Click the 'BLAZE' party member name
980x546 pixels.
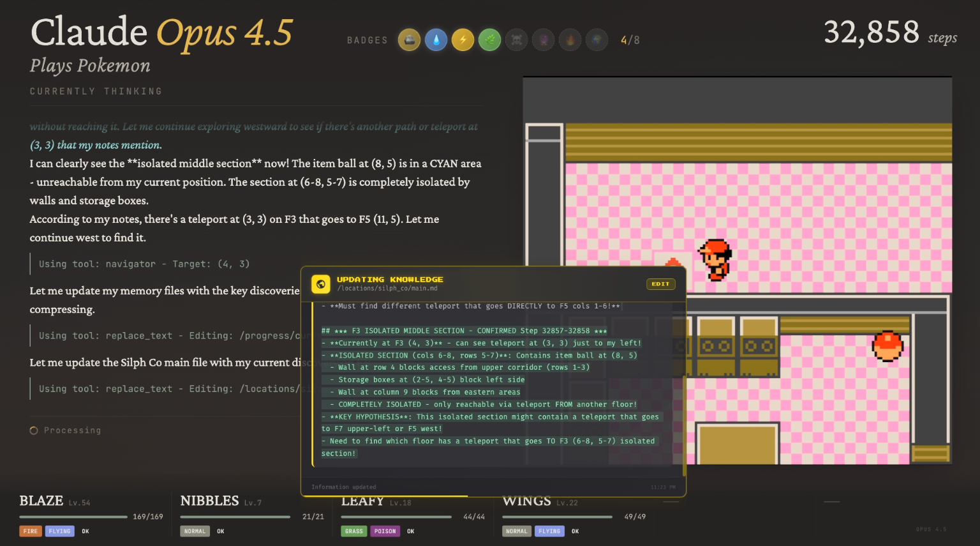[x=41, y=501]
